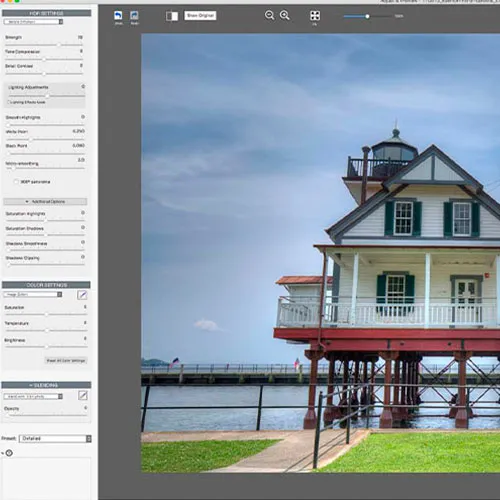Click the Shadows Clipping slider
This screenshot has height=500, width=500.
tap(45, 265)
